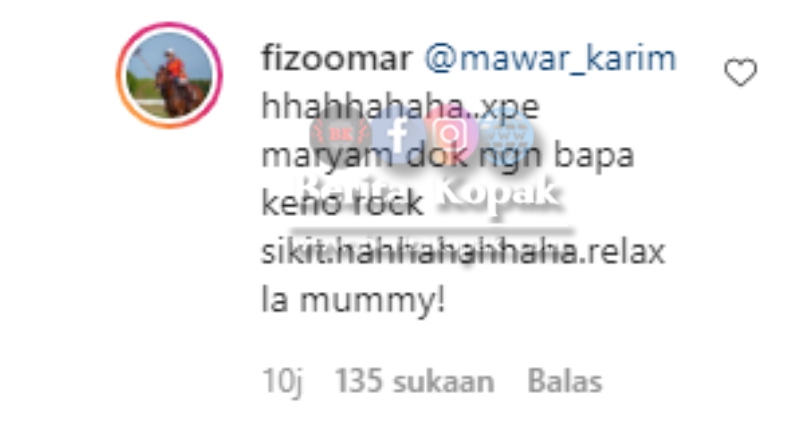Click the words 'keno rock'
800x430 pixels.
pos(342,203)
